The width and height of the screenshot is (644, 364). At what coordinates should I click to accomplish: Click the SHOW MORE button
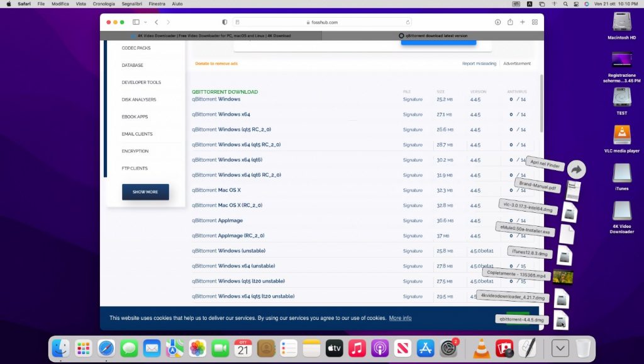click(x=145, y=191)
